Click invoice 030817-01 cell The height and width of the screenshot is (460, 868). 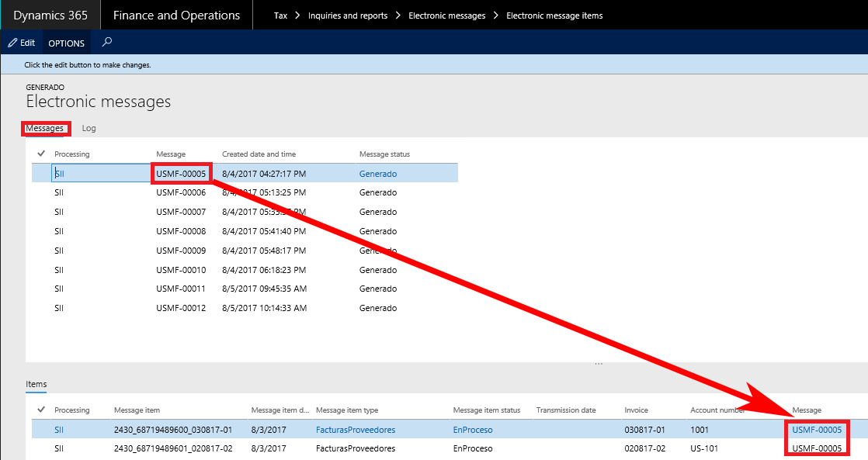point(645,430)
